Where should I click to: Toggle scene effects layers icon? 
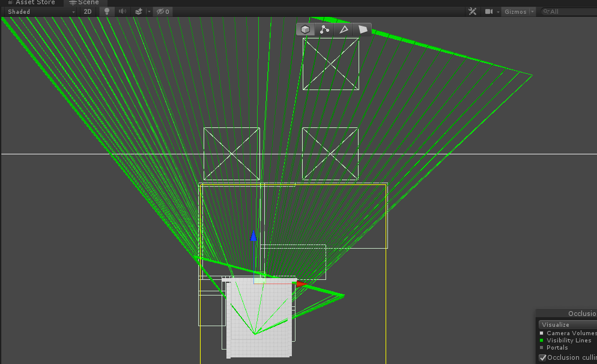point(139,11)
